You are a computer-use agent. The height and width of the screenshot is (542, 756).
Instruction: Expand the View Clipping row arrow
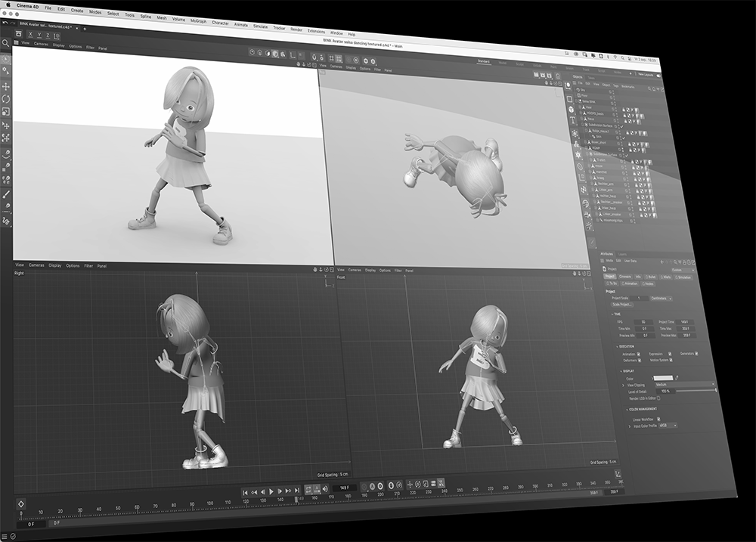(x=624, y=385)
